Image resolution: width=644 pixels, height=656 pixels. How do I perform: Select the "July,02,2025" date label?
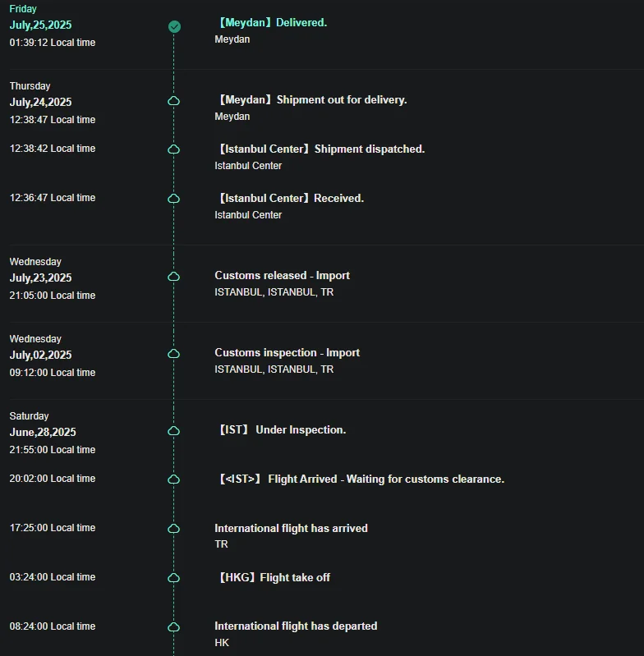pyautogui.click(x=40, y=356)
